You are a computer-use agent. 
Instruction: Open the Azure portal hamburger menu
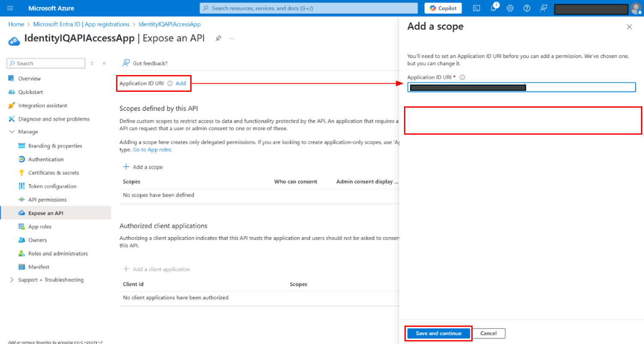pos(10,8)
